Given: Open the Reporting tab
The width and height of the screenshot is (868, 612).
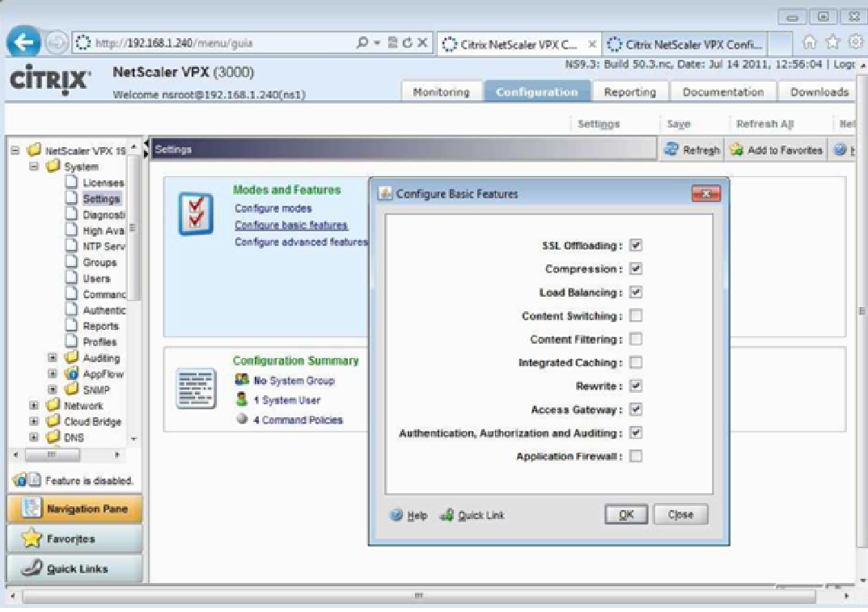Looking at the screenshot, I should pos(630,92).
